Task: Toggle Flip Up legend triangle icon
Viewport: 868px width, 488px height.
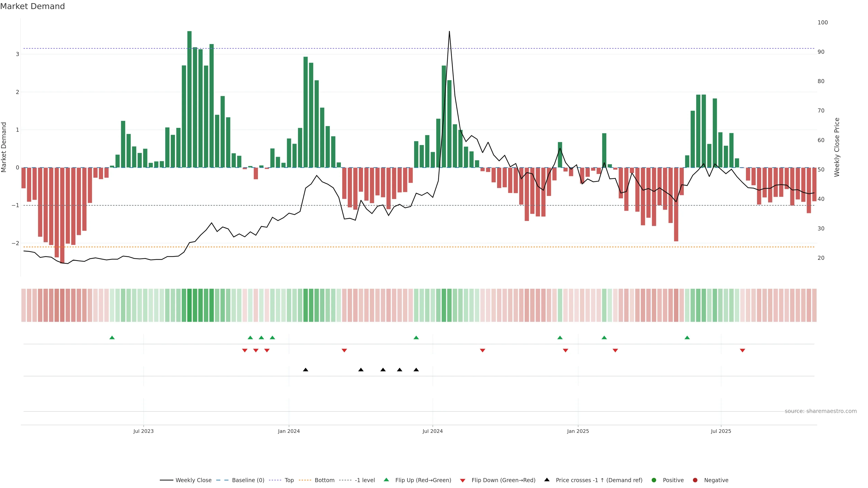Action: pyautogui.click(x=386, y=480)
